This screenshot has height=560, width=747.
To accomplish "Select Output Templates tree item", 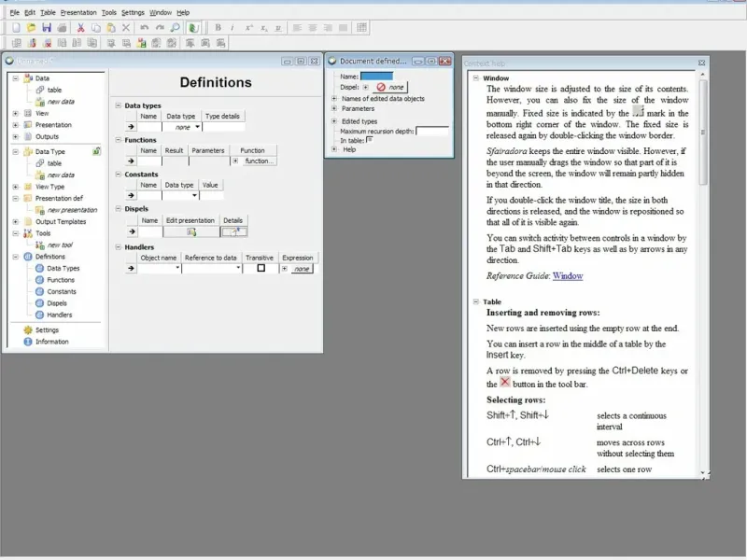I will click(61, 221).
